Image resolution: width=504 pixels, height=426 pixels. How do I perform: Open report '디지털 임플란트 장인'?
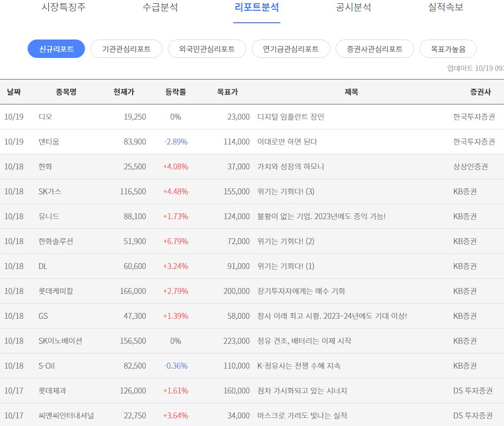pyautogui.click(x=291, y=117)
